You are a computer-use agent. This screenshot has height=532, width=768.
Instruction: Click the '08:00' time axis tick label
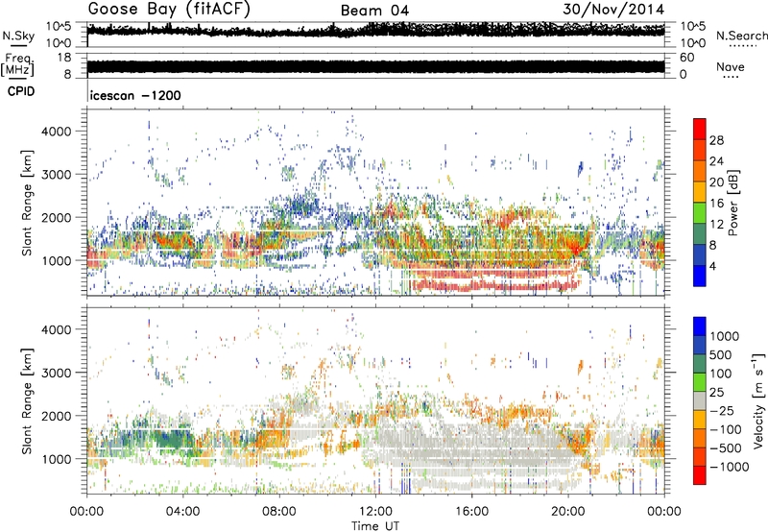279,512
